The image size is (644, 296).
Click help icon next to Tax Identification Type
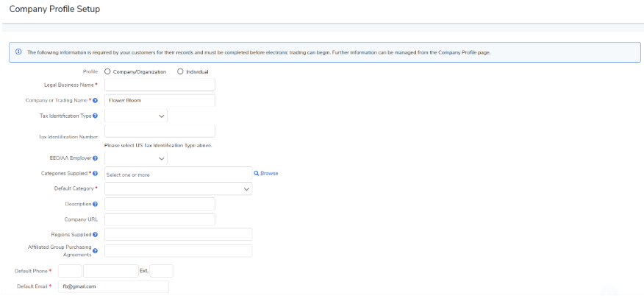click(96, 116)
